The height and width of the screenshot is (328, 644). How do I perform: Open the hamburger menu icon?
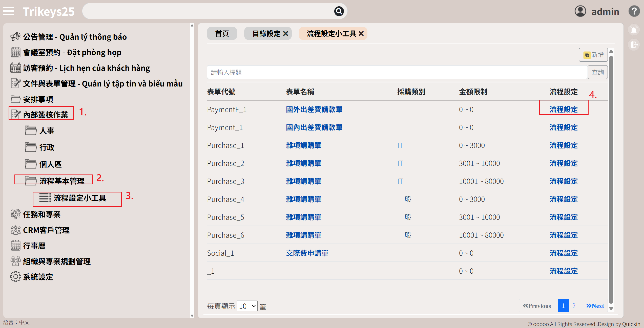coord(9,11)
